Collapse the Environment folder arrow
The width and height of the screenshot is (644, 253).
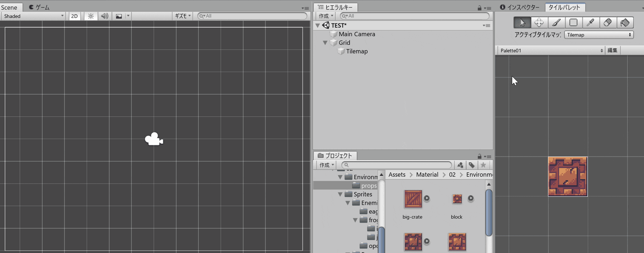[340, 177]
